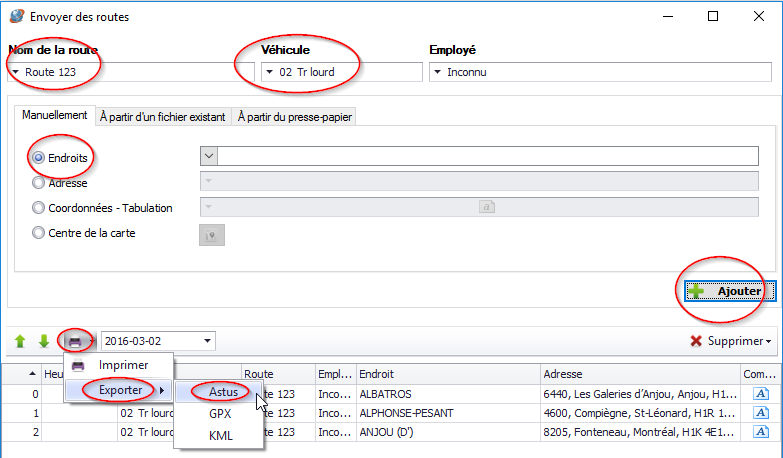The height and width of the screenshot is (458, 783).
Task: Click comment icon in ALBATROS row
Action: pos(760,394)
